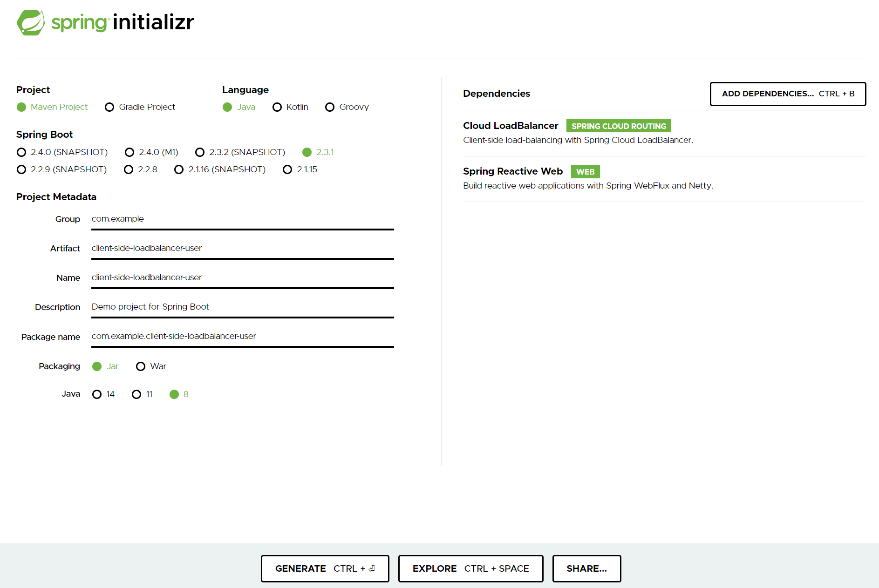Click the Spring Reactive Web dependency
The height and width of the screenshot is (588, 879).
click(513, 171)
